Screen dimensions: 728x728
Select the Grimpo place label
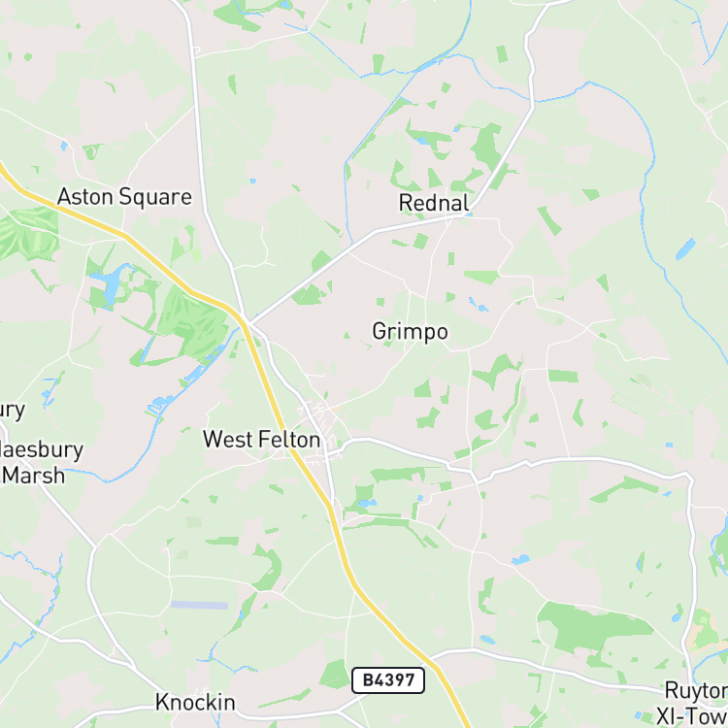tap(410, 332)
